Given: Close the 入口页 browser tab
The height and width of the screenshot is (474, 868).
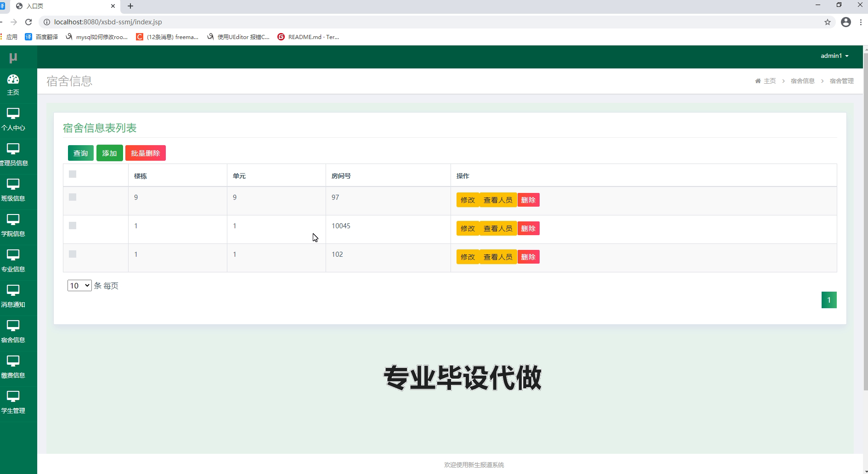Looking at the screenshot, I should pyautogui.click(x=113, y=6).
